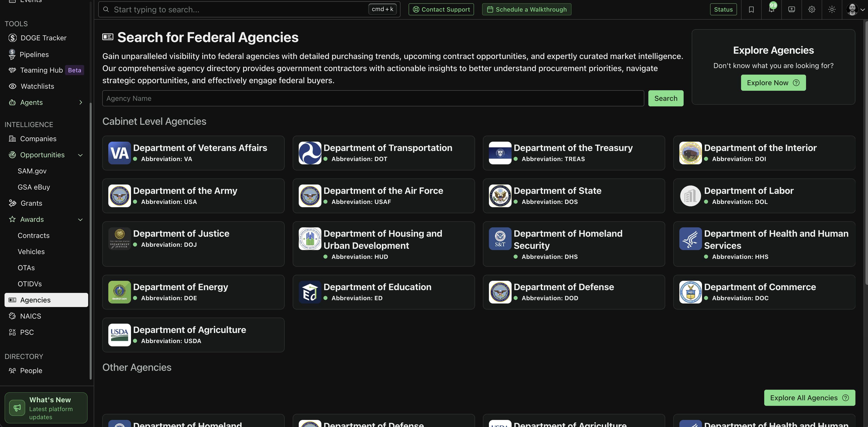Open Department of State card

[574, 196]
